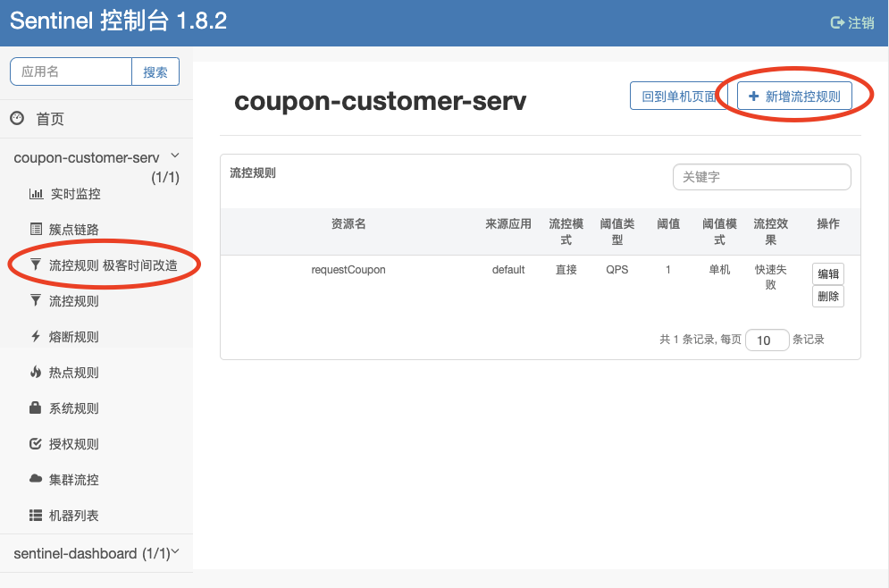Click the logout arrow icon
Screen dimensions: 889x588
[837, 23]
